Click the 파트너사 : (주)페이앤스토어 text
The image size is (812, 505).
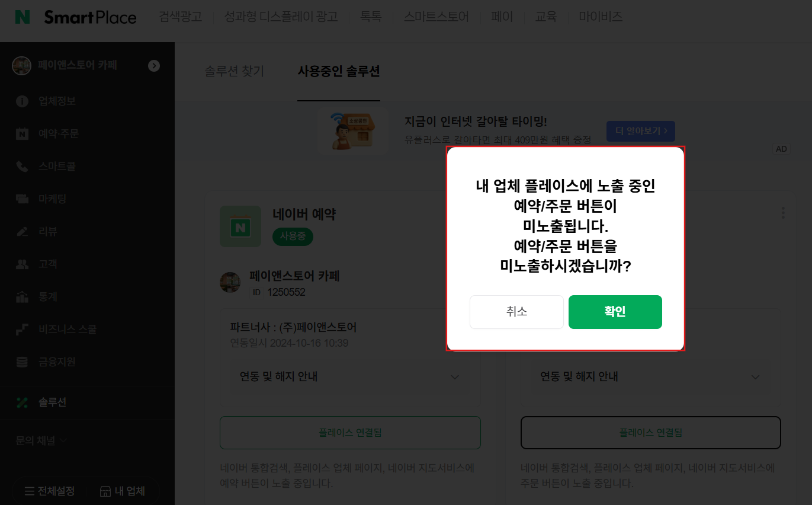293,327
